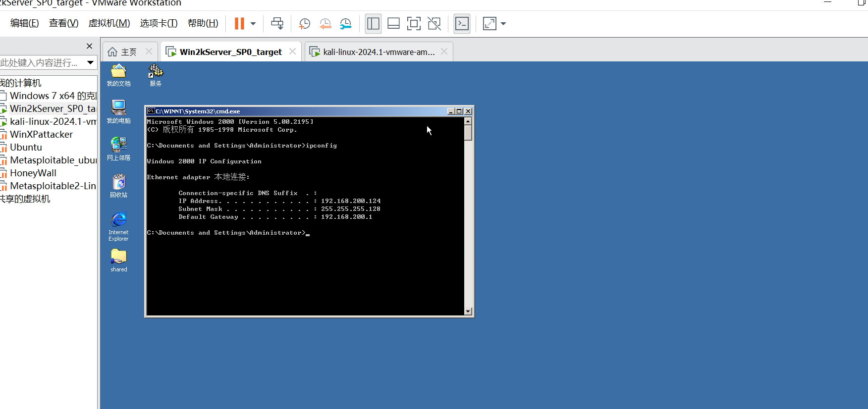This screenshot has height=409, width=868.
Task: Expand the library search filter dropdown
Action: tap(90, 62)
